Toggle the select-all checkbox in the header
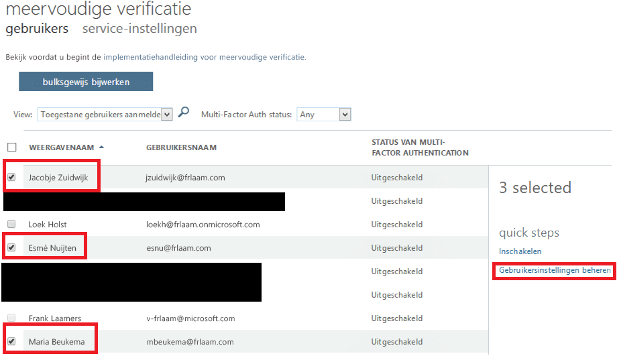The width and height of the screenshot is (617, 364). tap(12, 147)
